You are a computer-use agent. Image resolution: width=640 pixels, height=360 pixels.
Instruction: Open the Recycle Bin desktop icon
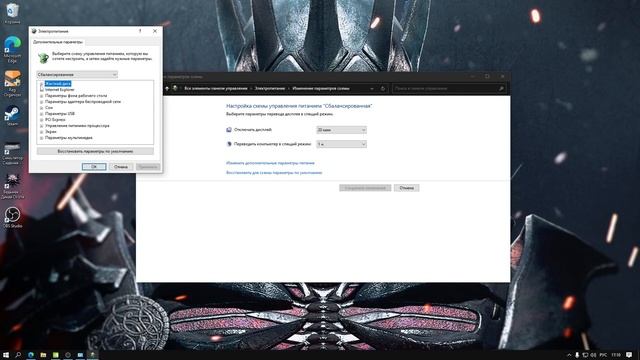tap(12, 13)
